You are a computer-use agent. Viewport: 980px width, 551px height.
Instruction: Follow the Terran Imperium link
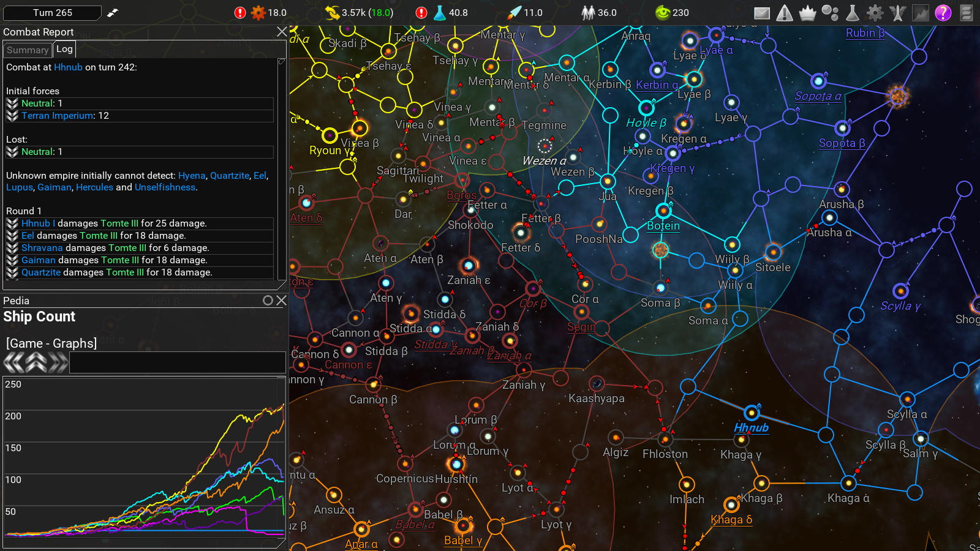point(58,116)
